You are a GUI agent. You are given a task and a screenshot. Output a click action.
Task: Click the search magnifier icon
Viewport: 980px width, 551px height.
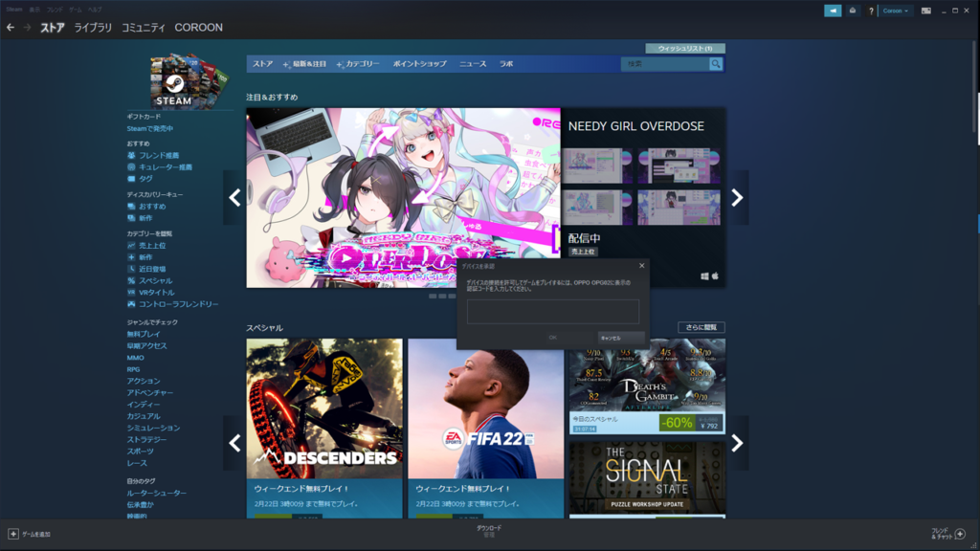pos(716,64)
